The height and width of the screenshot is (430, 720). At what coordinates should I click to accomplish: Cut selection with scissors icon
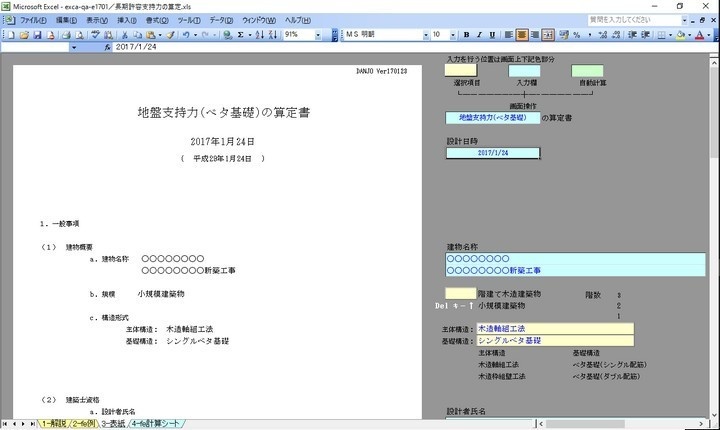pos(124,35)
